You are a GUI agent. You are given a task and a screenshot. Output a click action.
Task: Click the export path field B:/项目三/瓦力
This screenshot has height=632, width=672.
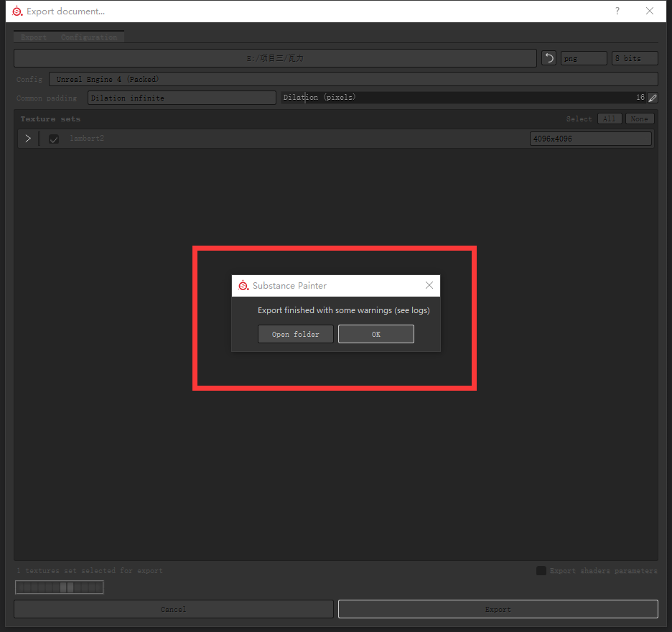coord(275,58)
